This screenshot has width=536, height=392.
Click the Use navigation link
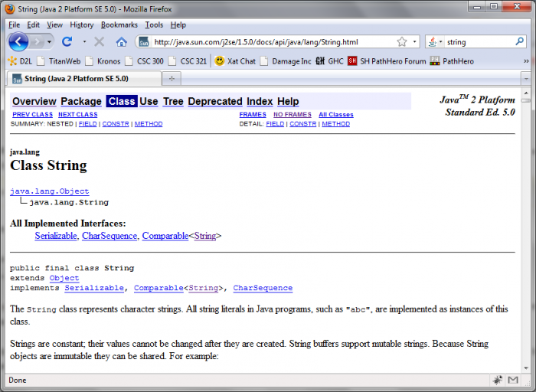(x=149, y=101)
